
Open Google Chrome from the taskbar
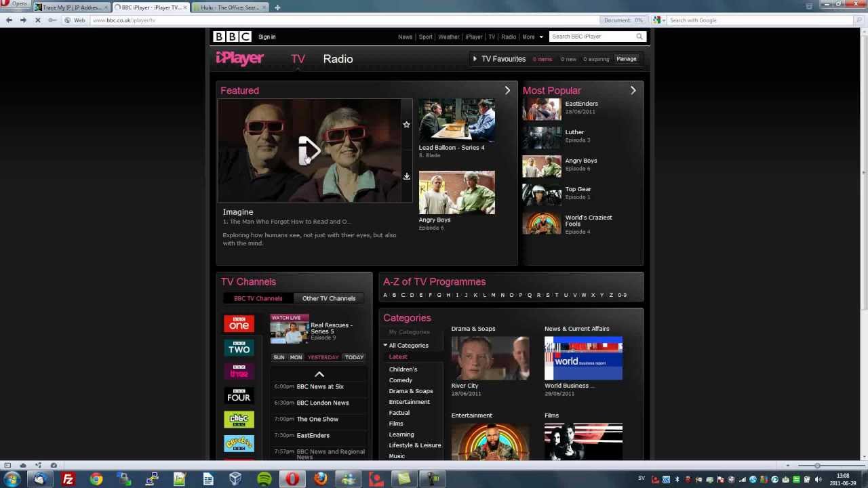[96, 479]
